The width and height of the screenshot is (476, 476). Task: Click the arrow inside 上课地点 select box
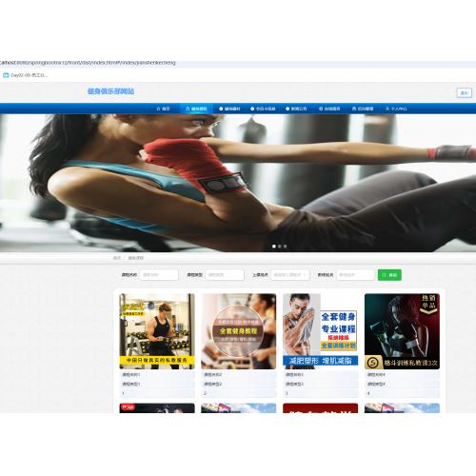[305, 275]
